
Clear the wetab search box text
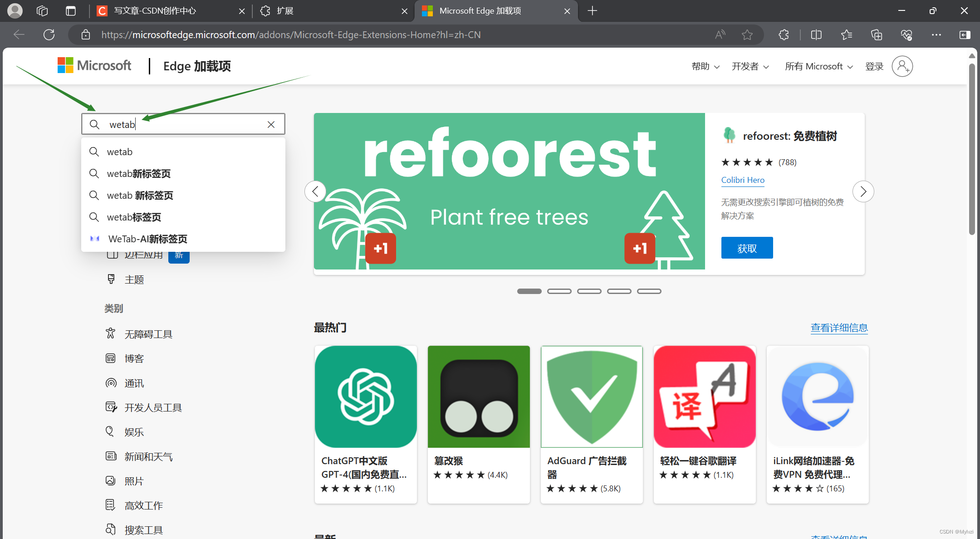[271, 124]
